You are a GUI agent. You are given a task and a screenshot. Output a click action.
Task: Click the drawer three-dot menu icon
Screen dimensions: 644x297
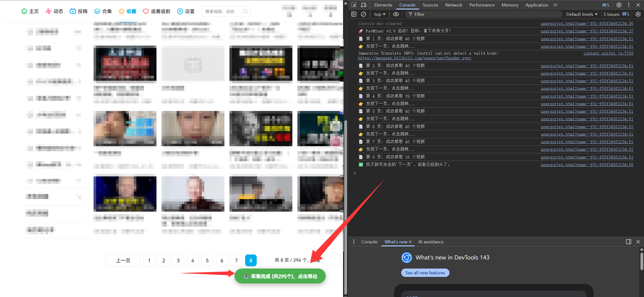pos(354,242)
